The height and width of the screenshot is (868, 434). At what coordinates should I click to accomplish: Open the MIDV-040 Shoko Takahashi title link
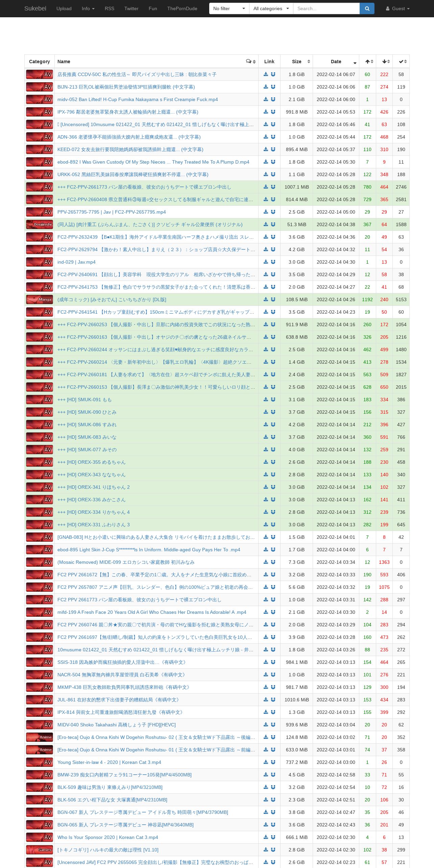(117, 725)
